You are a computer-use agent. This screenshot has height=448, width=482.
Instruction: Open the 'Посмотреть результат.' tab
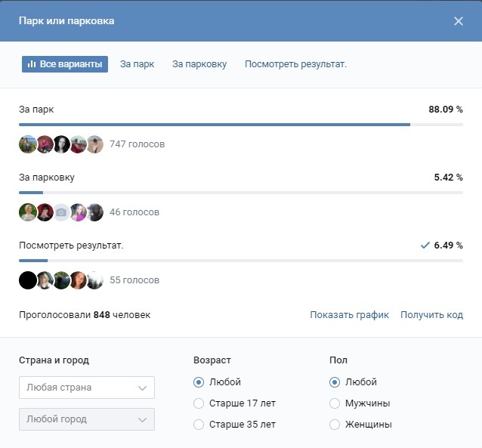(295, 64)
